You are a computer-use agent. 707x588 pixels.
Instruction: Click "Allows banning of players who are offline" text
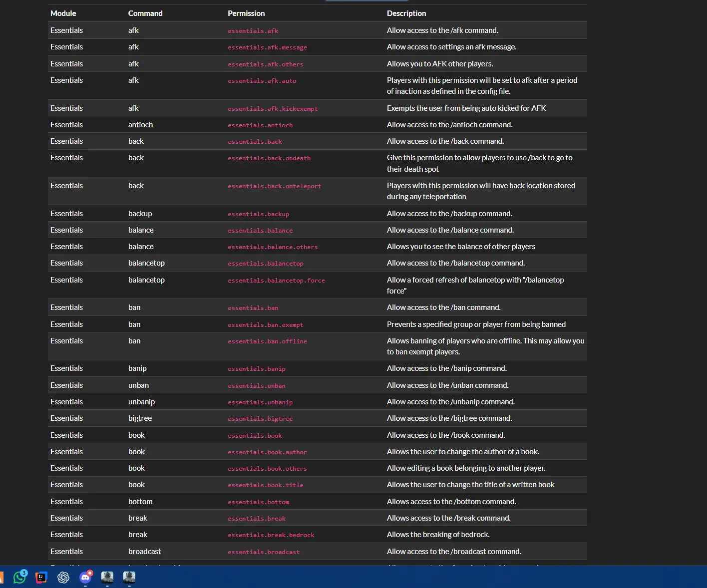coord(486,346)
